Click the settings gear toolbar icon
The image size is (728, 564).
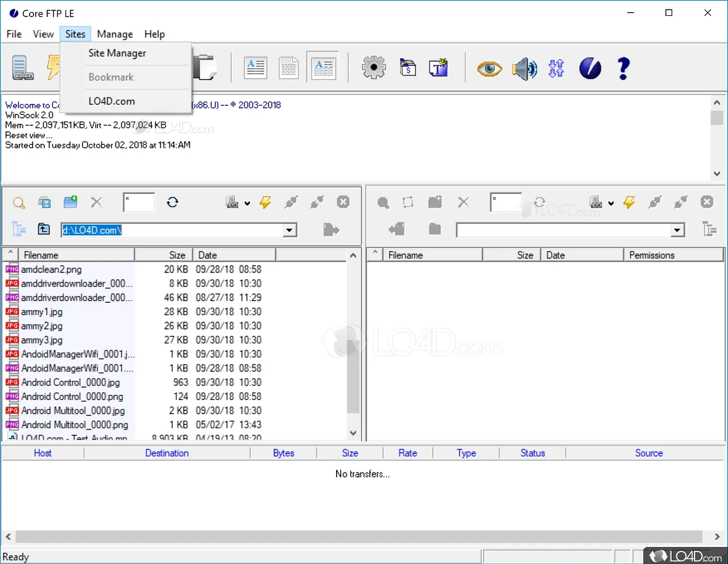click(x=374, y=68)
